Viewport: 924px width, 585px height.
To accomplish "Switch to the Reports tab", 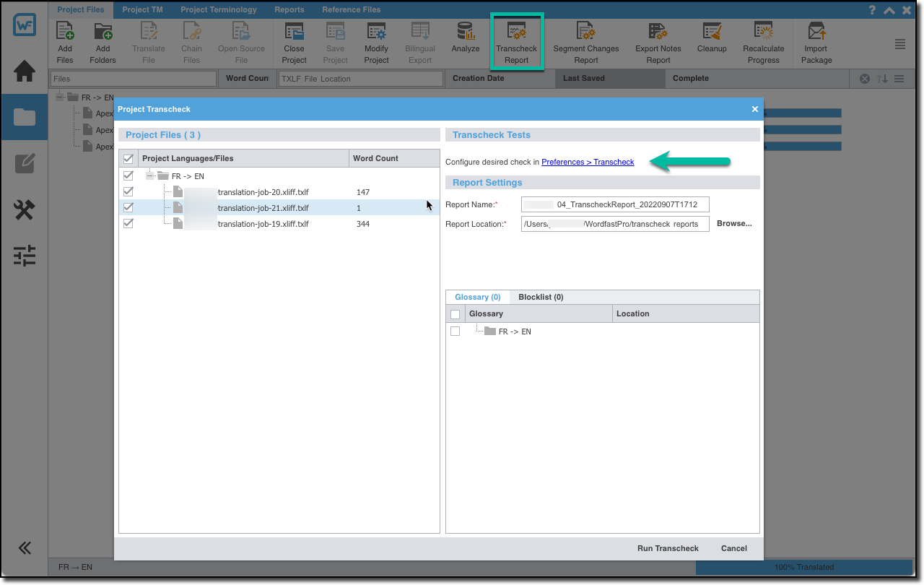I will (289, 10).
